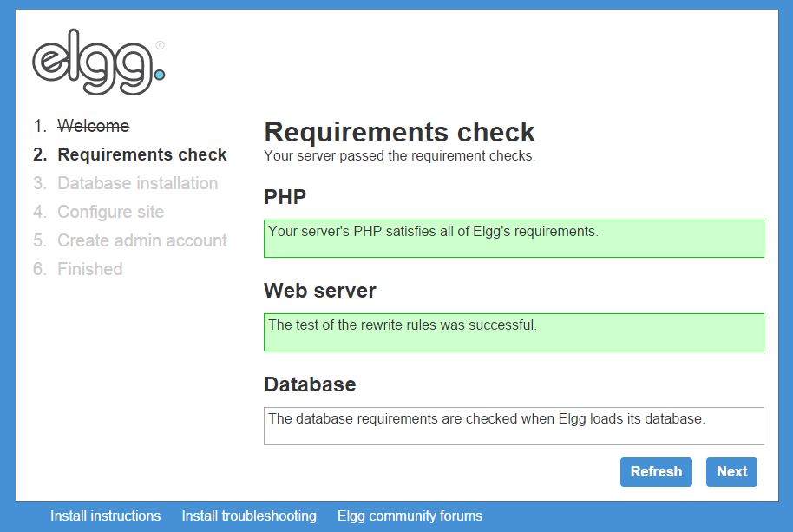This screenshot has height=532, width=793.
Task: Click the green PHP requirements message box
Action: point(514,239)
